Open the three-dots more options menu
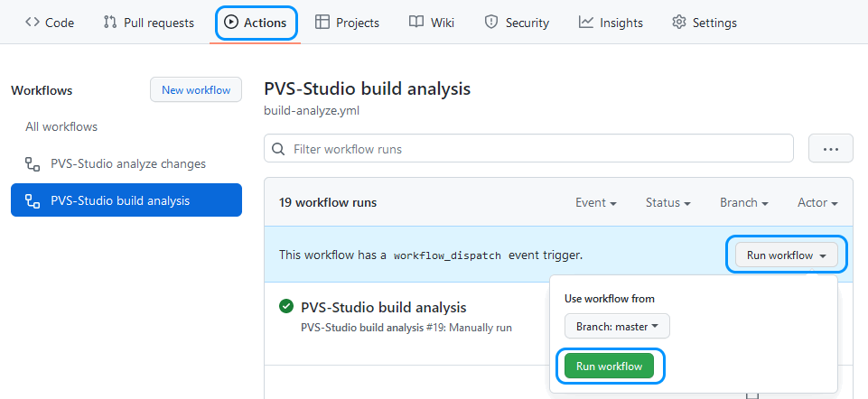This screenshot has height=399, width=868. coord(831,148)
